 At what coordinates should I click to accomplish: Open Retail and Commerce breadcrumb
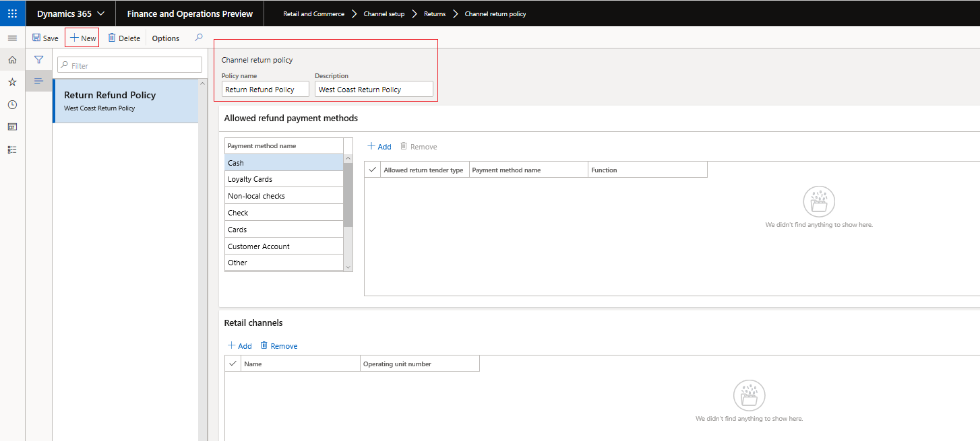[313, 13]
